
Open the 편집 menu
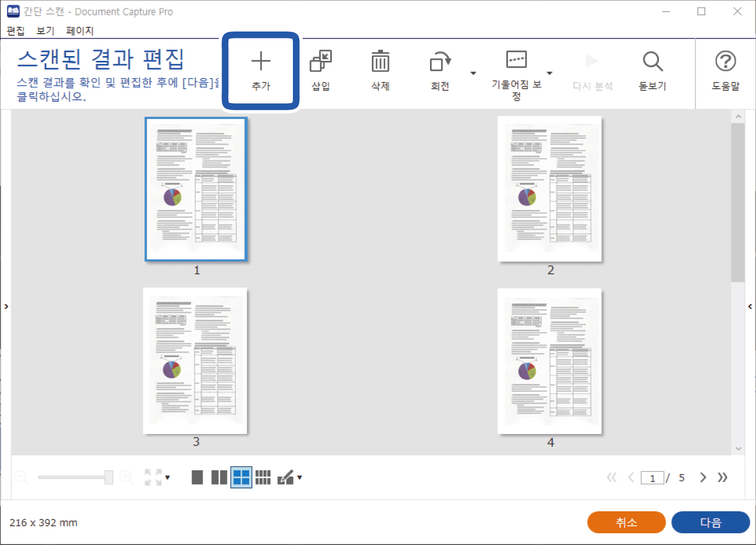tap(15, 31)
